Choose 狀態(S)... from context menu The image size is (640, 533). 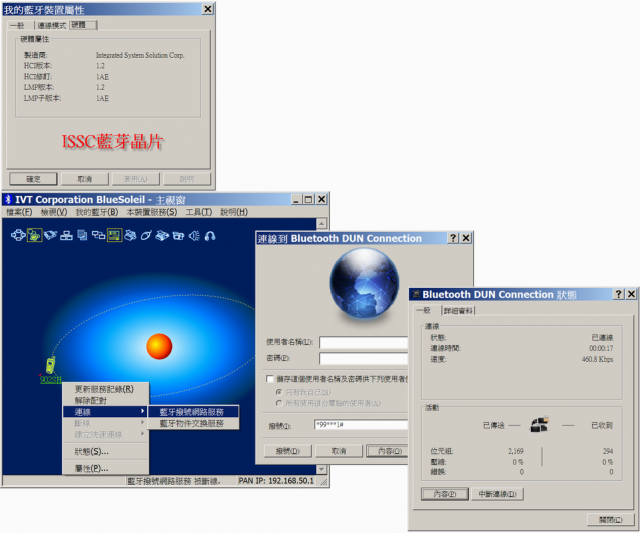(x=105, y=451)
